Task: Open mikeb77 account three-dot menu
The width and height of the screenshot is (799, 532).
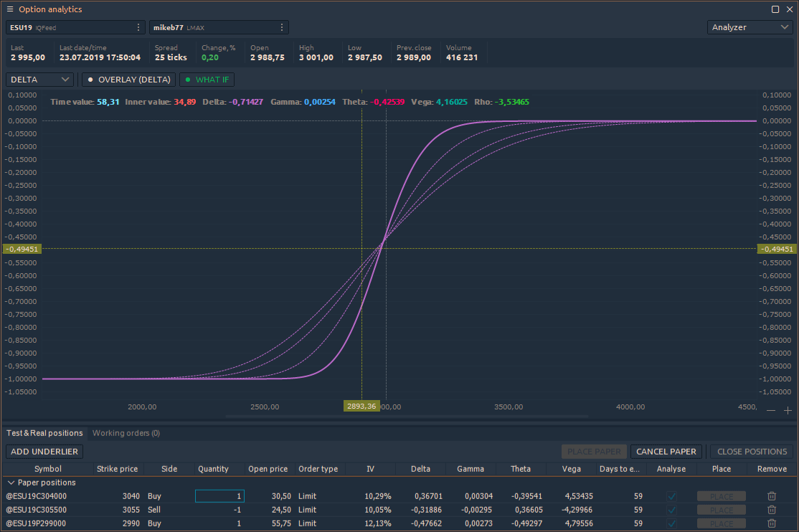Action: [x=281, y=27]
